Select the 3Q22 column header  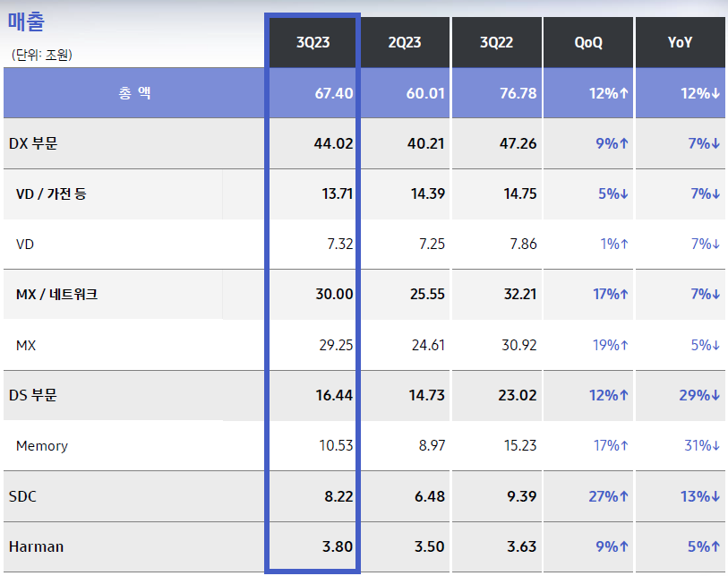[x=496, y=42]
